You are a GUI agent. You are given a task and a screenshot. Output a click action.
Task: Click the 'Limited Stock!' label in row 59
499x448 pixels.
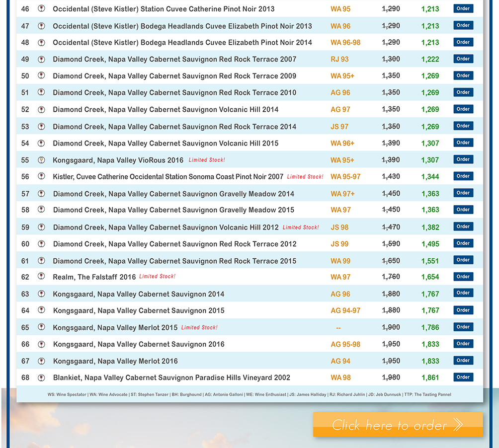pyautogui.click(x=301, y=227)
